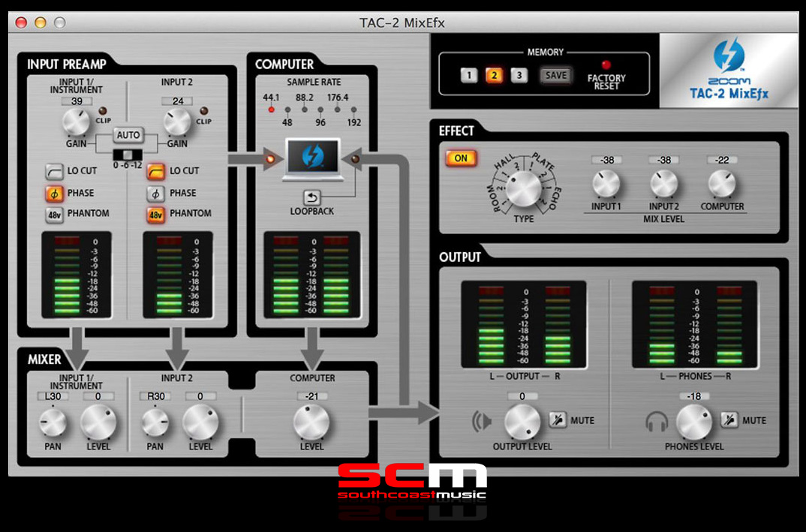Click the headphones icon
This screenshot has height=532, width=806.
coord(657,422)
